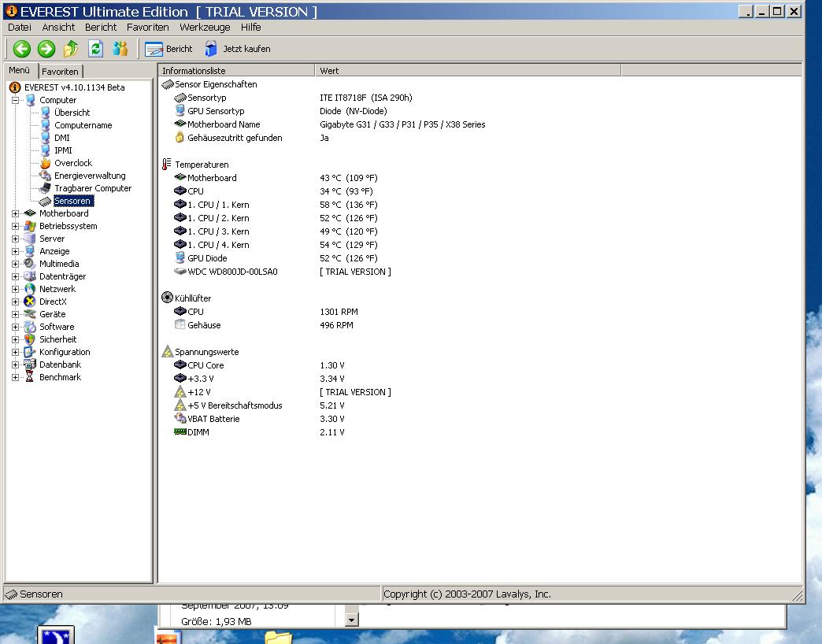The width and height of the screenshot is (822, 644).
Task: Expand the Datenträger tree node
Action: point(15,276)
